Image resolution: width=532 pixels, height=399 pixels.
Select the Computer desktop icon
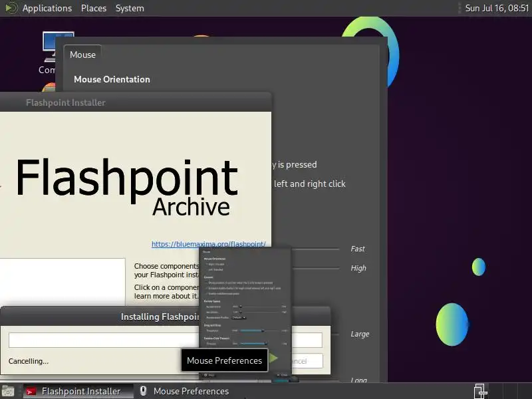pos(49,53)
